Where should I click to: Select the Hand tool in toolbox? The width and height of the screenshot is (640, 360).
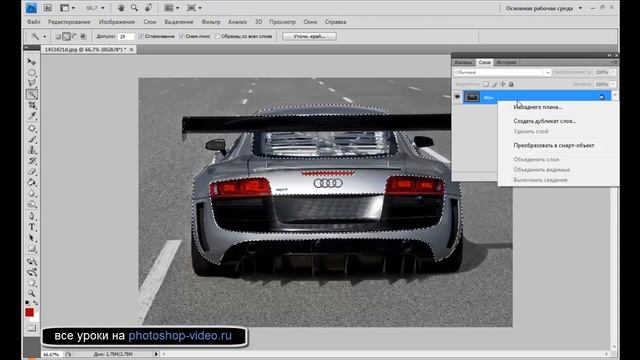[x=31, y=283]
